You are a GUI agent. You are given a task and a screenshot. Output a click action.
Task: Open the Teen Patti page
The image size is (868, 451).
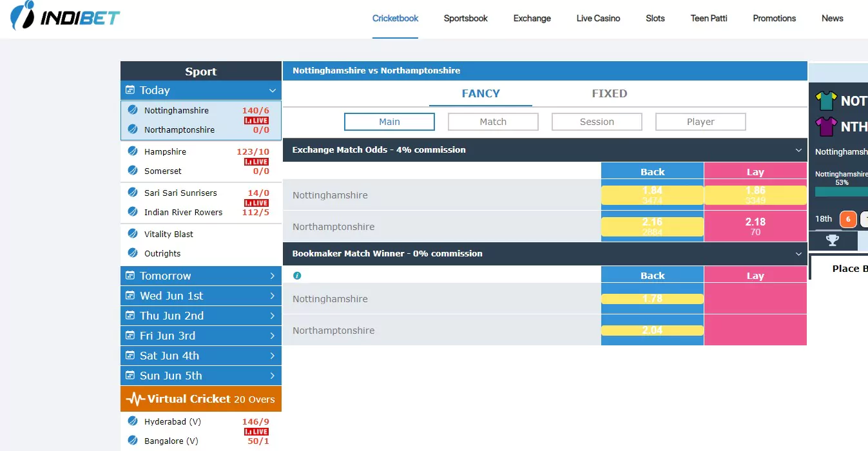point(709,18)
